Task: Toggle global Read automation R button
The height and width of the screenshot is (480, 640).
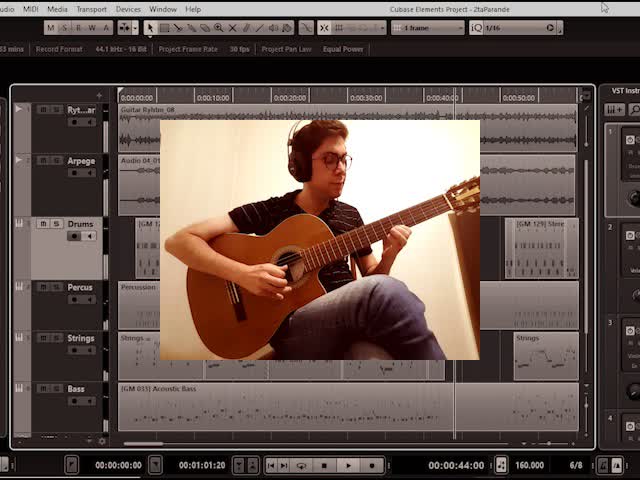Action: [x=78, y=28]
